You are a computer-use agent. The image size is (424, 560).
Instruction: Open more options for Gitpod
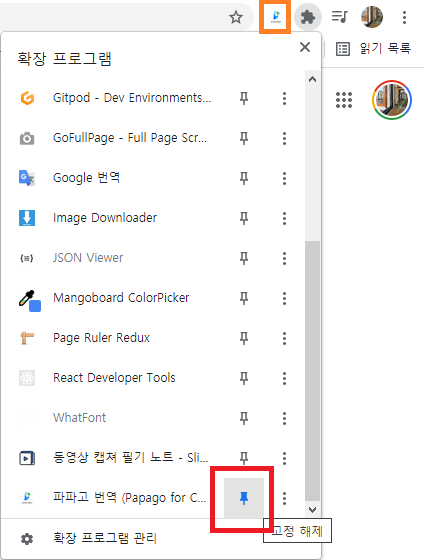point(284,98)
